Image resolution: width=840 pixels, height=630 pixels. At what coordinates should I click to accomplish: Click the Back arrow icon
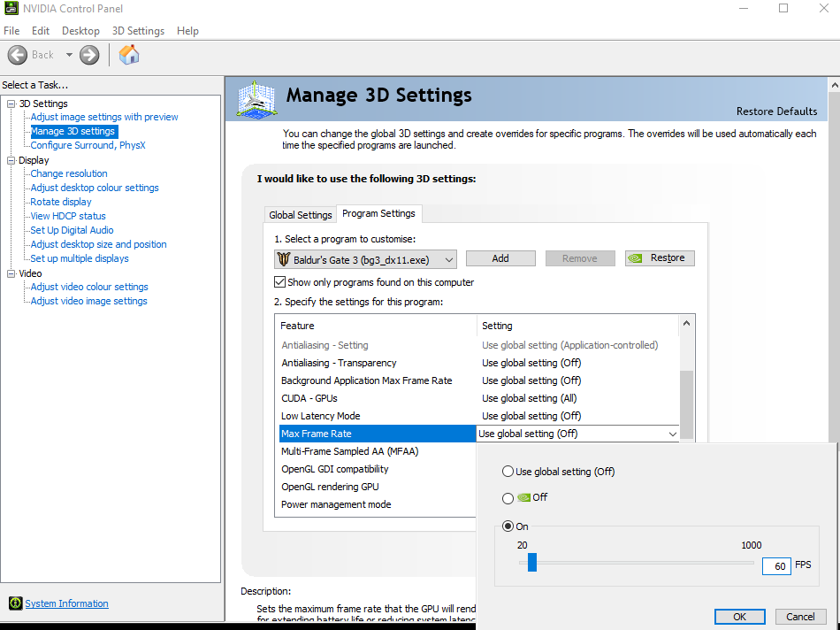18,55
